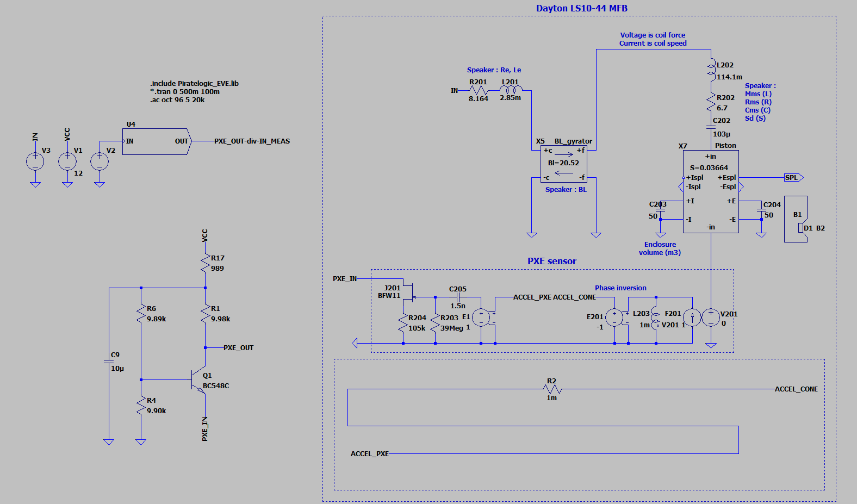Click the X5 BL_gyrator block
Image resolution: width=857 pixels, height=504 pixels.
[x=564, y=164]
